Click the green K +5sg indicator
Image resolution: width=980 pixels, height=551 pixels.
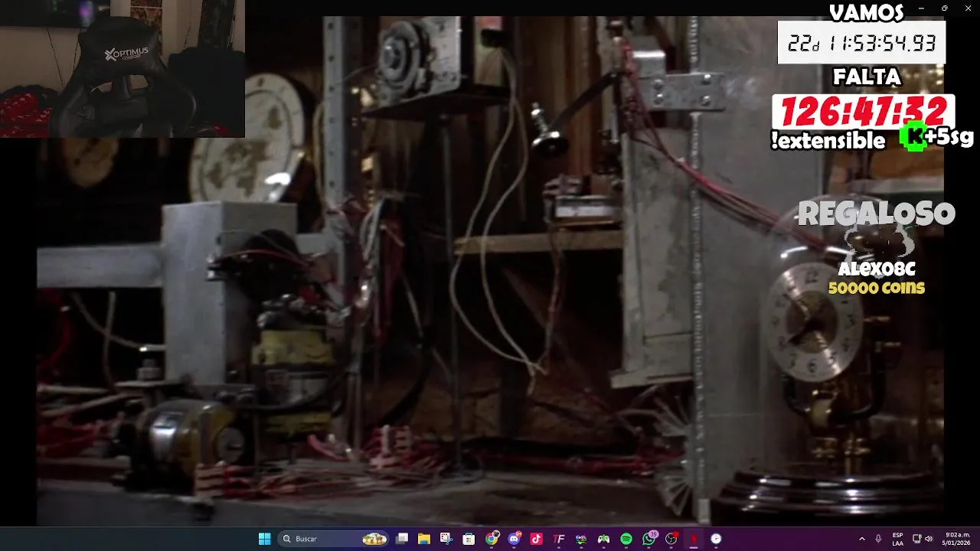(x=937, y=138)
